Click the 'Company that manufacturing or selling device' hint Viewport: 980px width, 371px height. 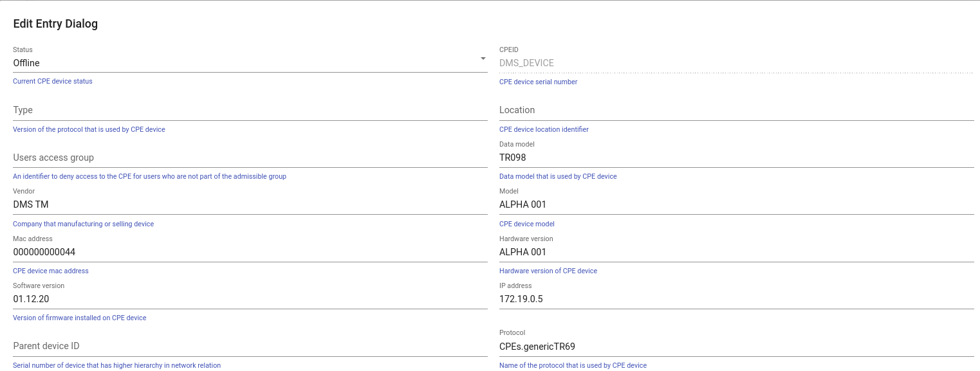point(84,224)
